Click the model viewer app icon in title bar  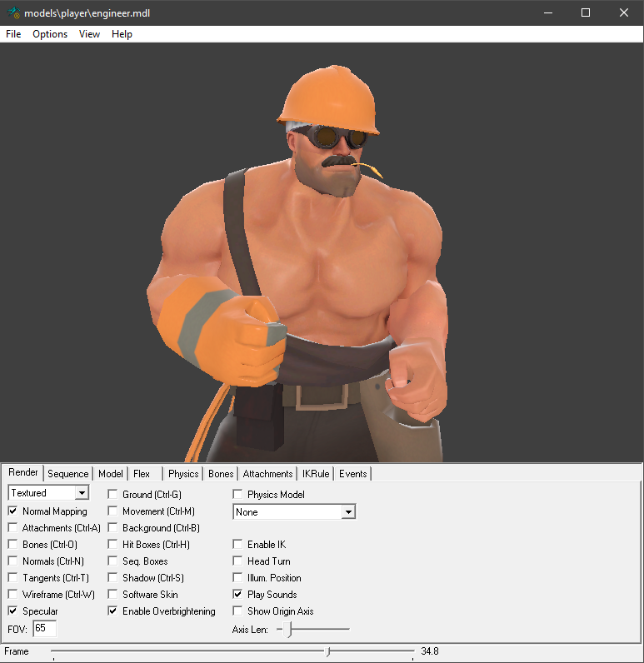(x=14, y=12)
